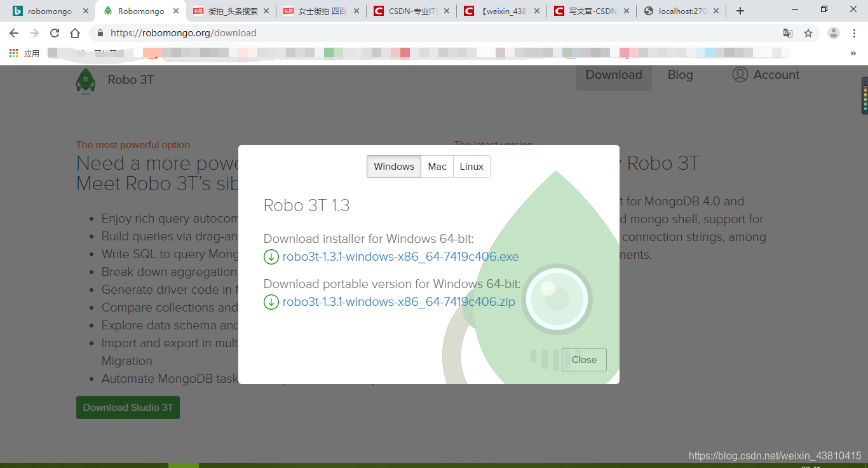Image resolution: width=868 pixels, height=468 pixels.
Task: Click 'Download installer for Windows 64-bit:' text
Action: coord(369,239)
